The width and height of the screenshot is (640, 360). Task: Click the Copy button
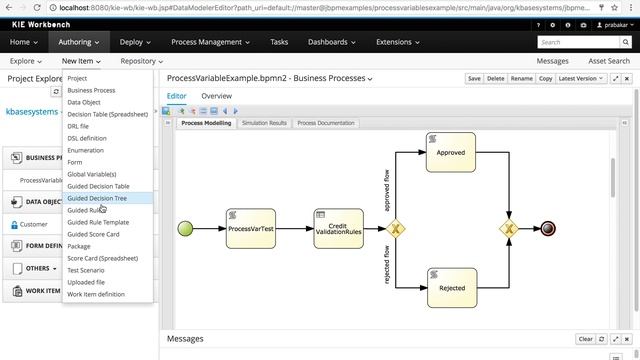point(545,78)
